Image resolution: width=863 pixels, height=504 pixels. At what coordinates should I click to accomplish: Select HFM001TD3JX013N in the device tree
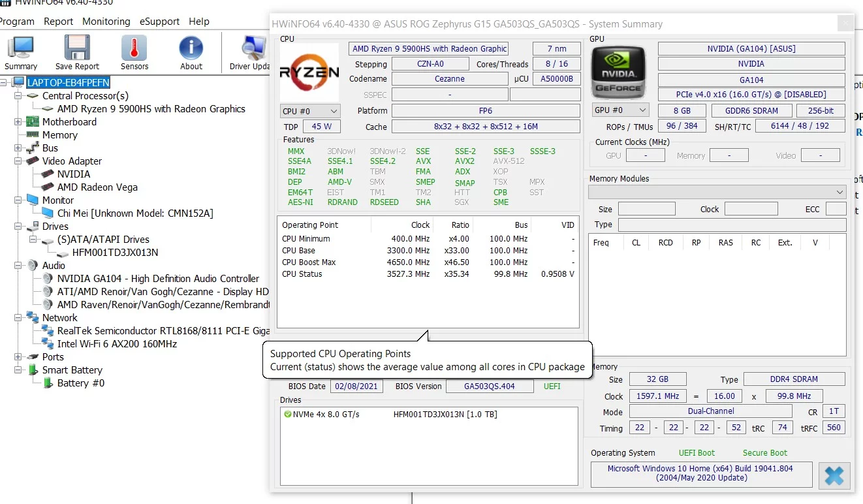click(x=116, y=253)
